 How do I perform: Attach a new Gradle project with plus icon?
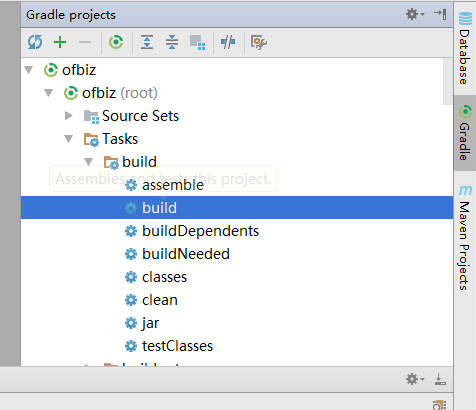pyautogui.click(x=60, y=42)
